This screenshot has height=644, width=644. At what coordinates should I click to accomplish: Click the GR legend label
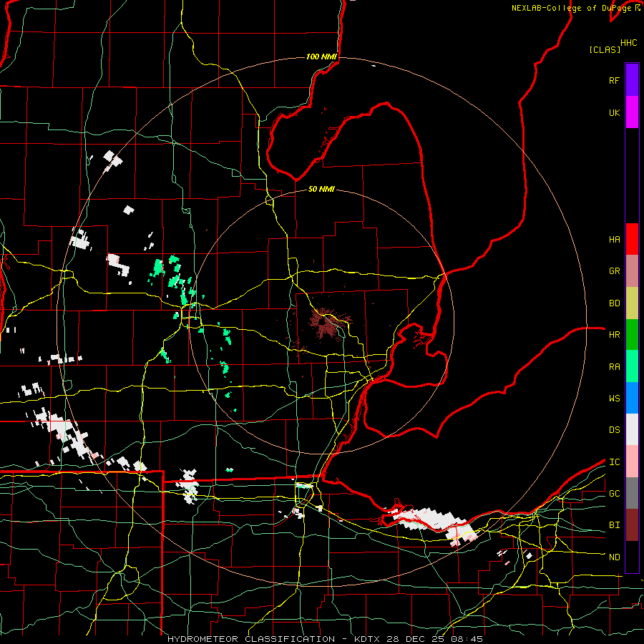tap(614, 271)
